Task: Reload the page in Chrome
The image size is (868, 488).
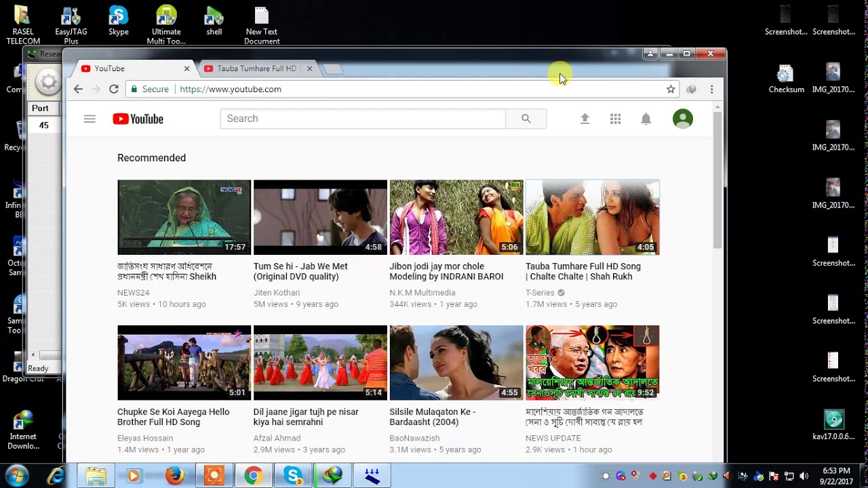Action: click(114, 89)
